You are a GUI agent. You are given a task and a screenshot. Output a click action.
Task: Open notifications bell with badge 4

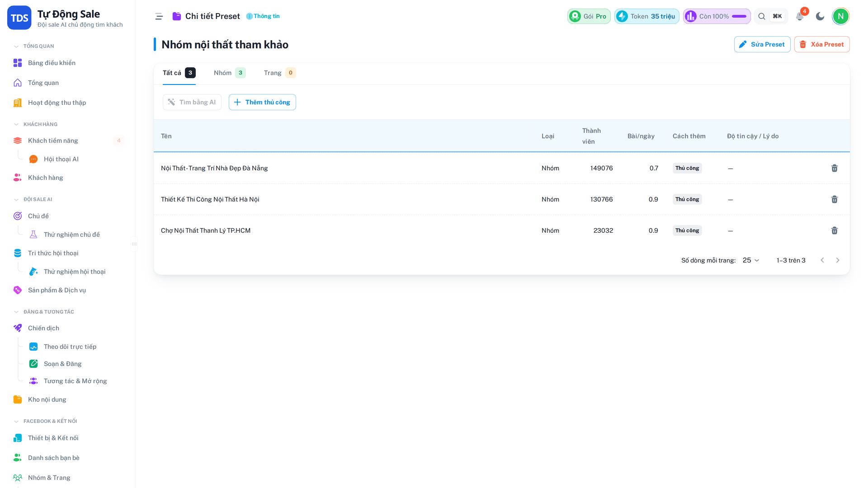800,16
